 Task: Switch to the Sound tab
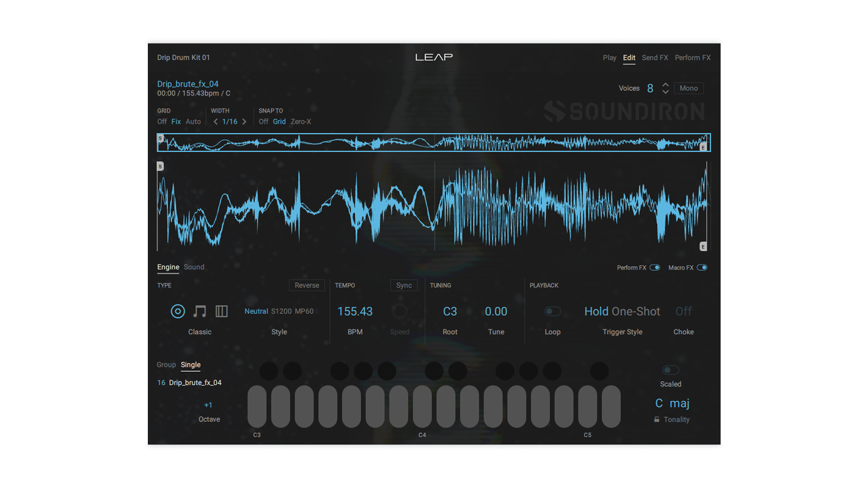coord(194,267)
